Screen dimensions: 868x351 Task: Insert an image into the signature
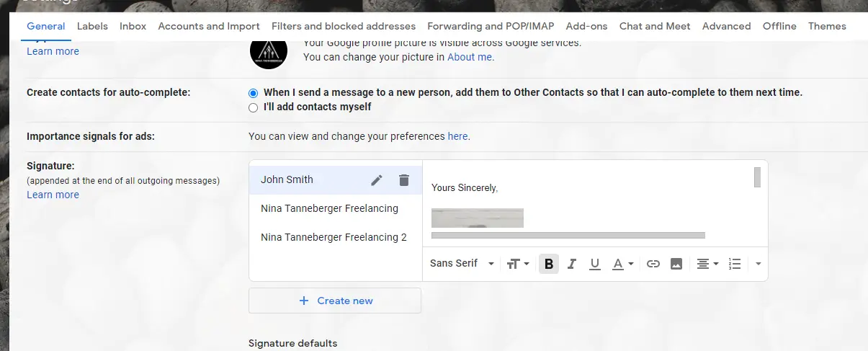[676, 264]
